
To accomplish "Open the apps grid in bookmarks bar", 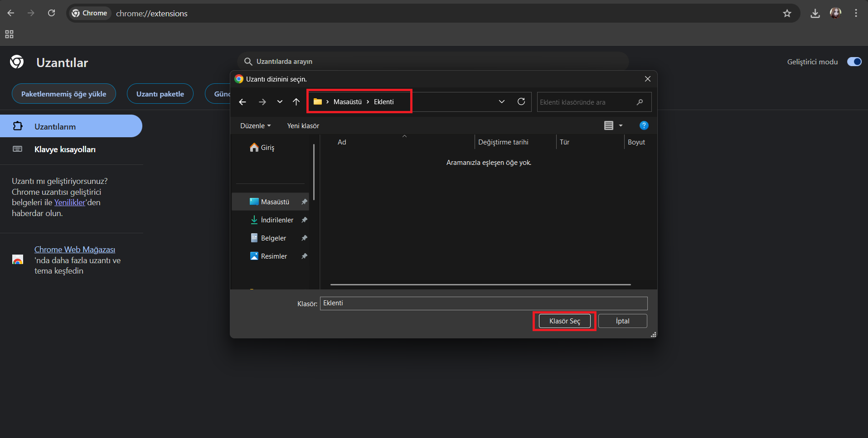I will pos(9,34).
